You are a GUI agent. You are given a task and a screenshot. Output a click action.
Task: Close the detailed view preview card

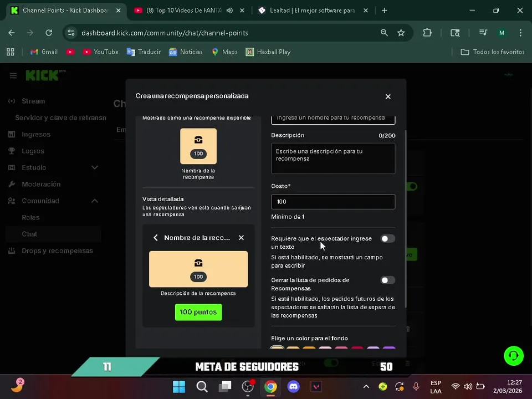click(241, 238)
